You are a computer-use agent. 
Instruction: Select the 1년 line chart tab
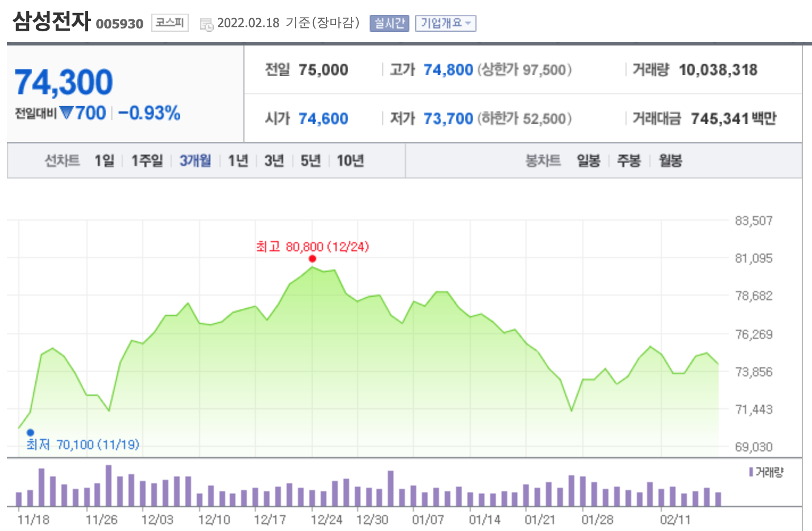[x=238, y=161]
